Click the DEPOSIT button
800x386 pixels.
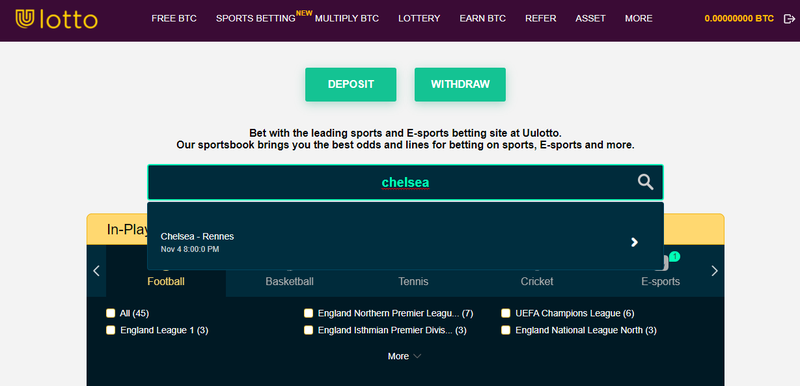[351, 85]
